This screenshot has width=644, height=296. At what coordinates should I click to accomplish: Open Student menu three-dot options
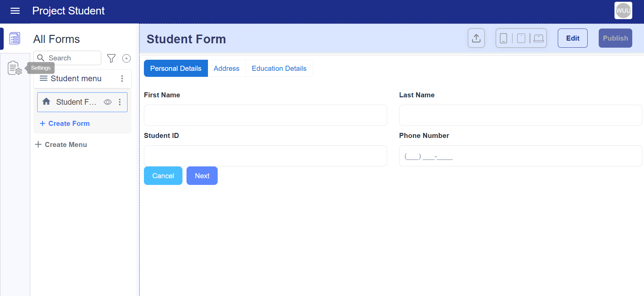pos(122,79)
